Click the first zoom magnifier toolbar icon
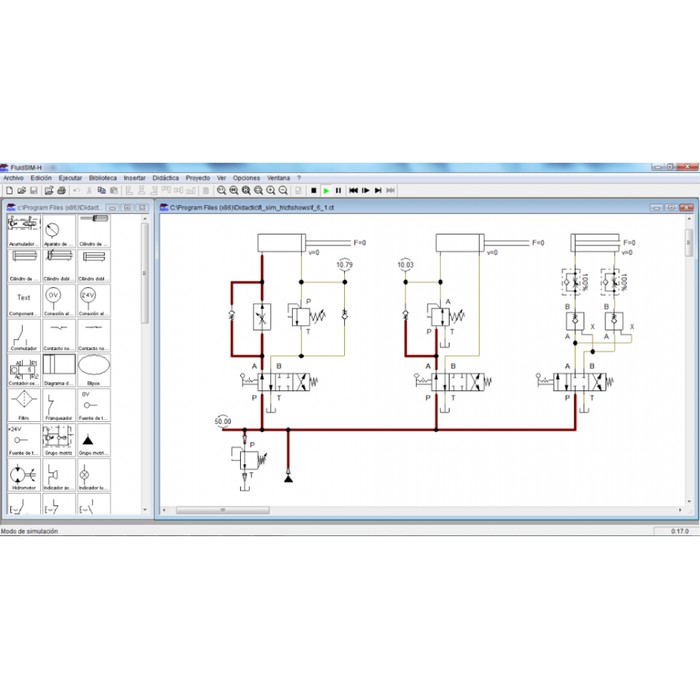This screenshot has height=700, width=700. [221, 190]
